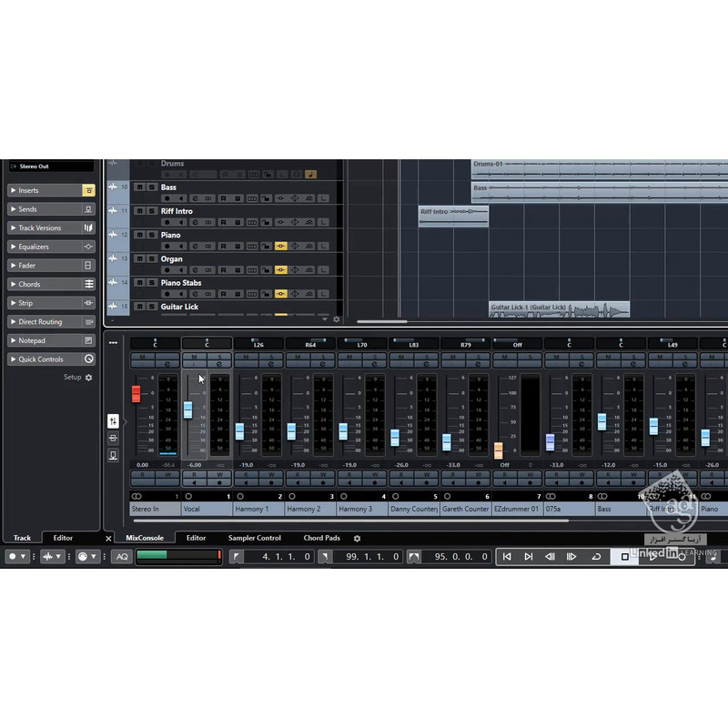The width and height of the screenshot is (728, 728).
Task: Click the Setup gear icon in the Inspector
Action: coord(88,378)
